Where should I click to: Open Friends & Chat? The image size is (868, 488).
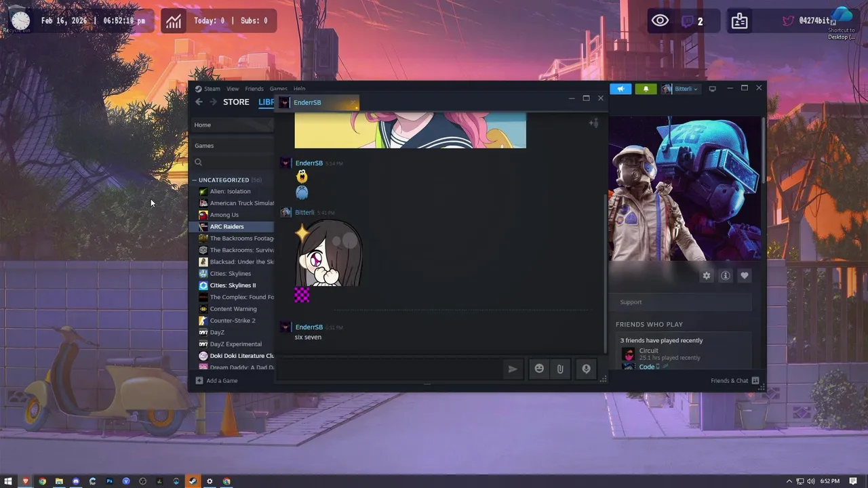[x=729, y=380]
